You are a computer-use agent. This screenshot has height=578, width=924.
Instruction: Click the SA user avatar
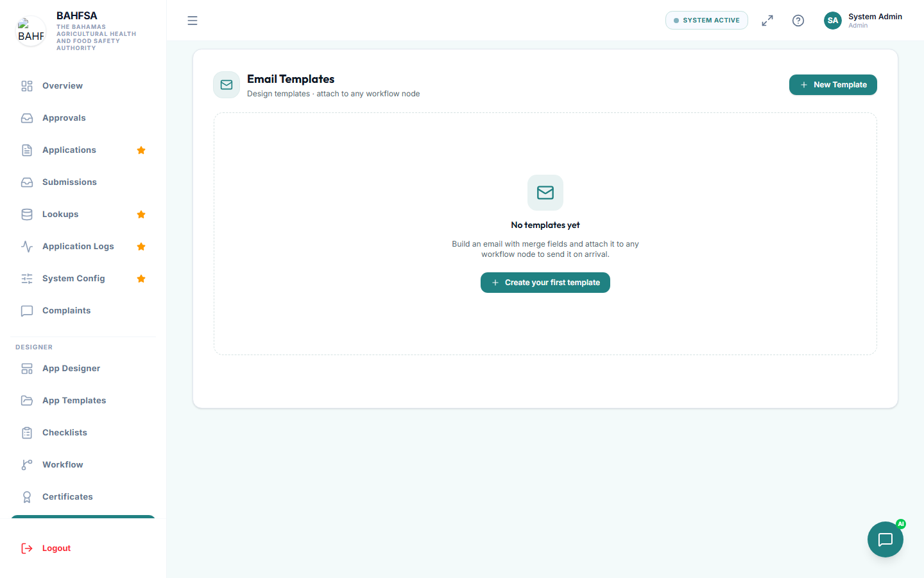[833, 21]
